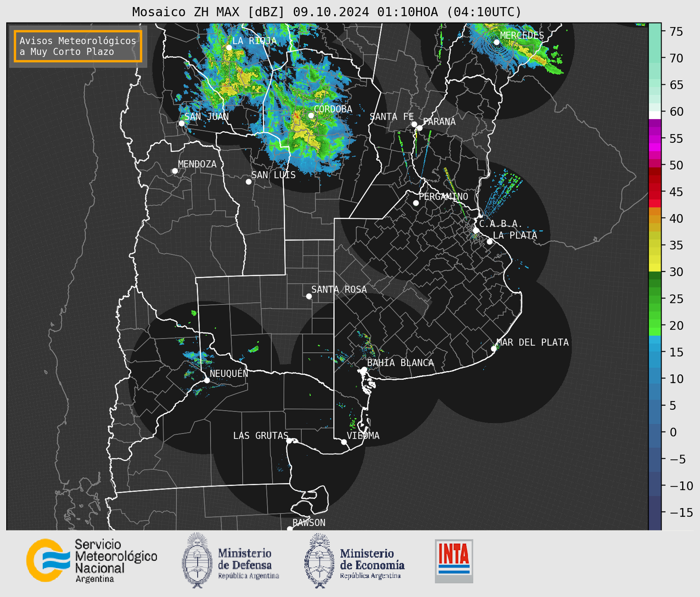Click the RAWSON city marker dot
The width and height of the screenshot is (700, 597).
pyautogui.click(x=290, y=528)
